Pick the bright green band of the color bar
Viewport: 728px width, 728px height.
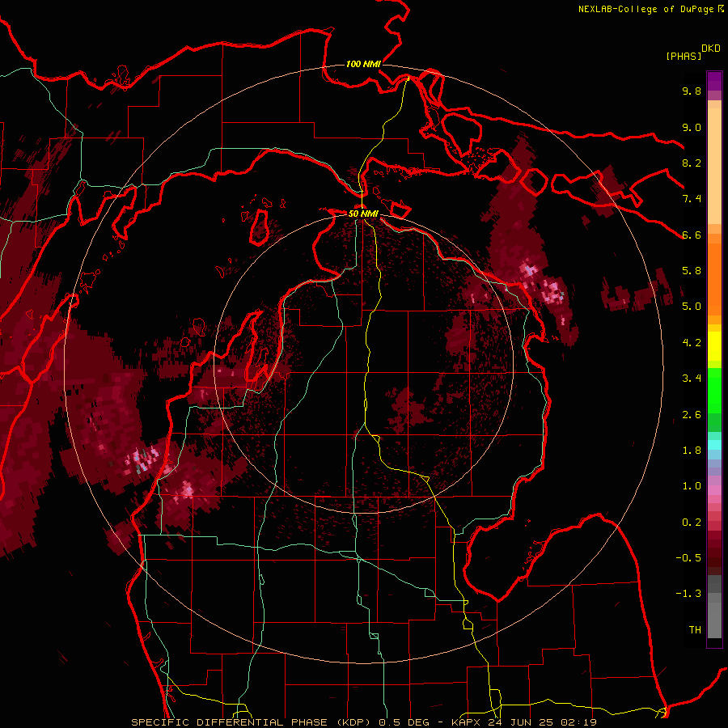pyautogui.click(x=714, y=390)
